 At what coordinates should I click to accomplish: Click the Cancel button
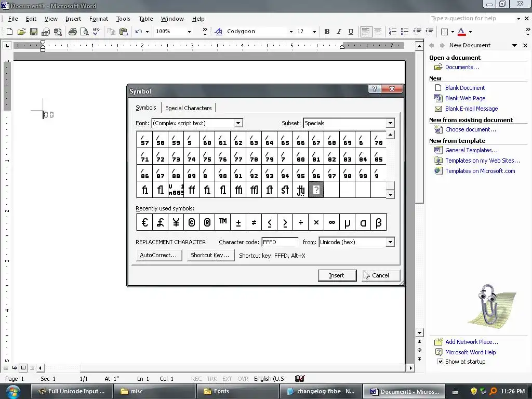pyautogui.click(x=380, y=275)
